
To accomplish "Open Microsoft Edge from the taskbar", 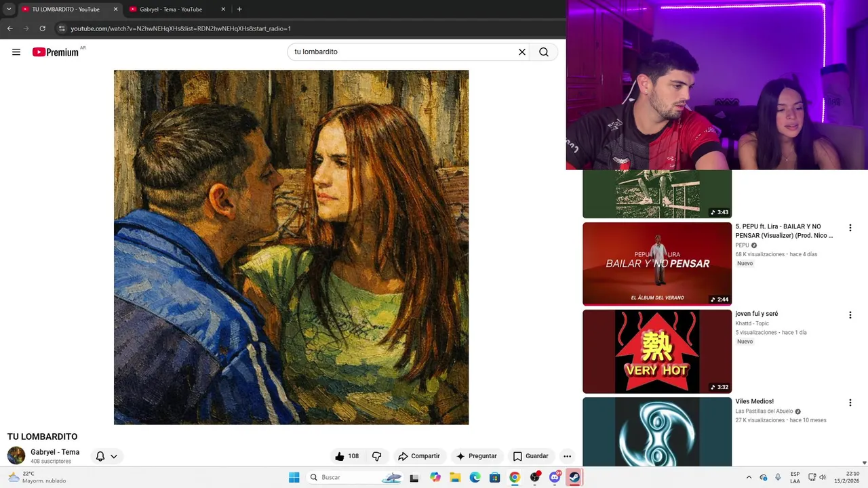I will pos(475,477).
